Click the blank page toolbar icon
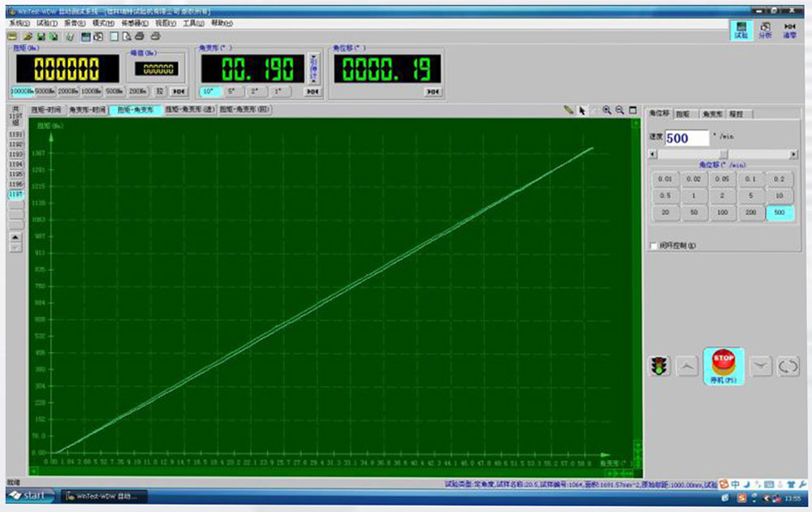The width and height of the screenshot is (812, 512). [x=114, y=37]
